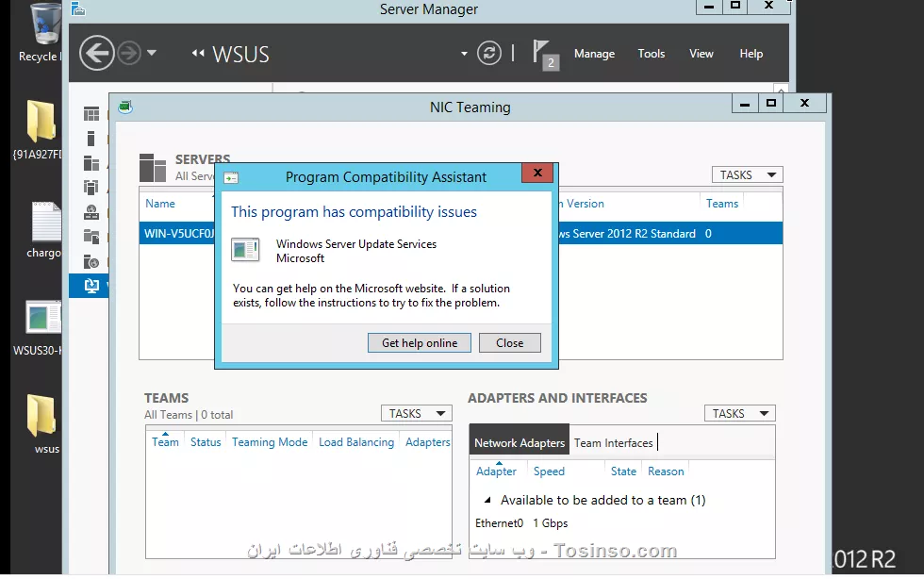Select All Servers icon in Server Manager sidebar

click(91, 163)
